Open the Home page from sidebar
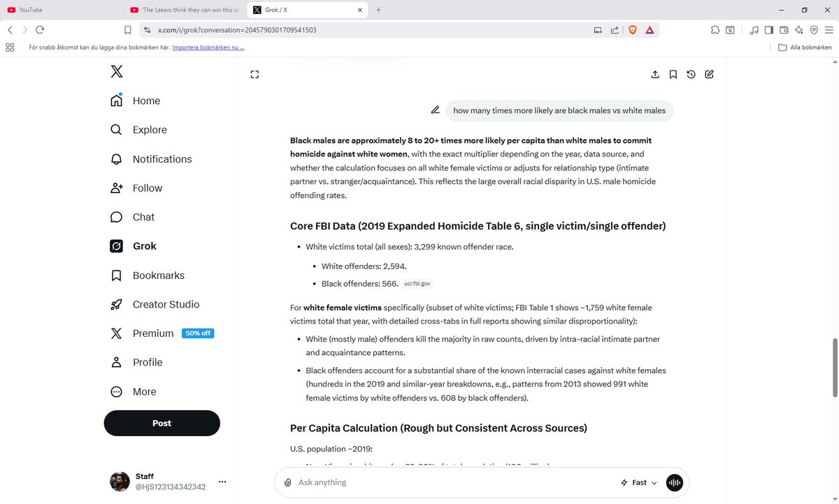Viewport: 839px width, 504px height. click(x=136, y=101)
